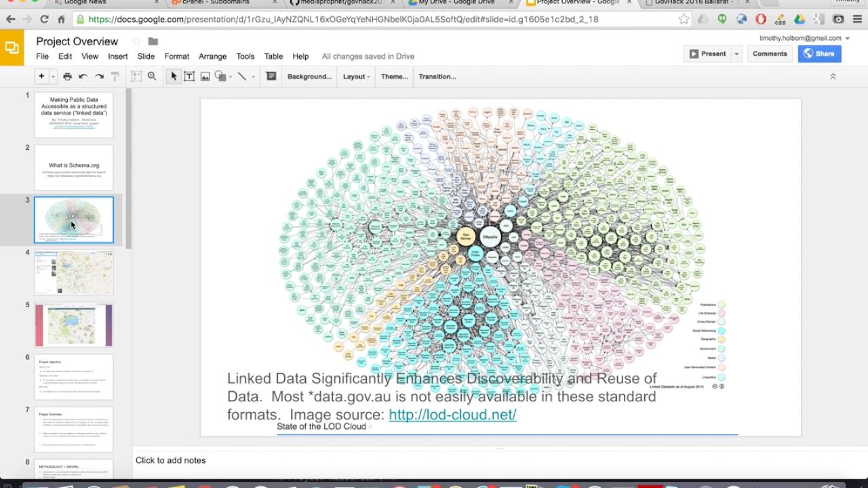Insert an image using the image icon
868x488 pixels.
205,77
